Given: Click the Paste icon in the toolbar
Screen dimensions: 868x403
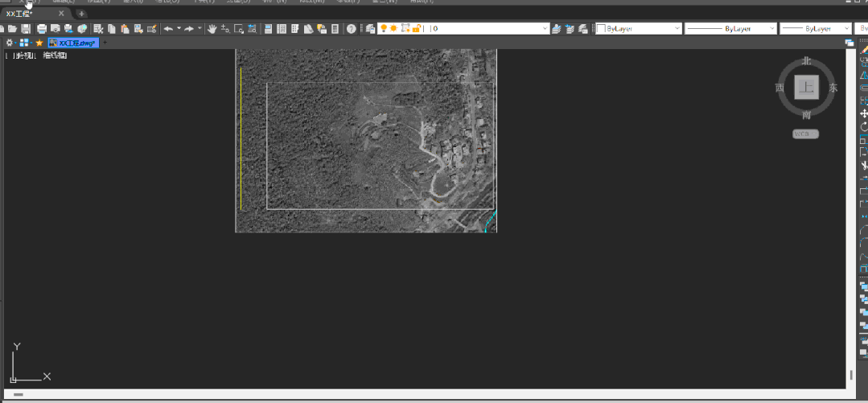Looking at the screenshot, I should pos(125,29).
